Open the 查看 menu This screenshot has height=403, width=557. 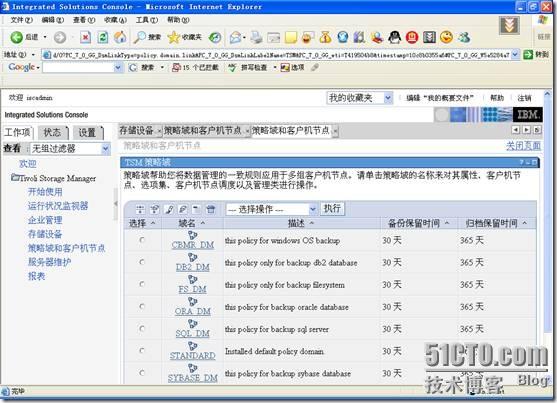tap(84, 20)
